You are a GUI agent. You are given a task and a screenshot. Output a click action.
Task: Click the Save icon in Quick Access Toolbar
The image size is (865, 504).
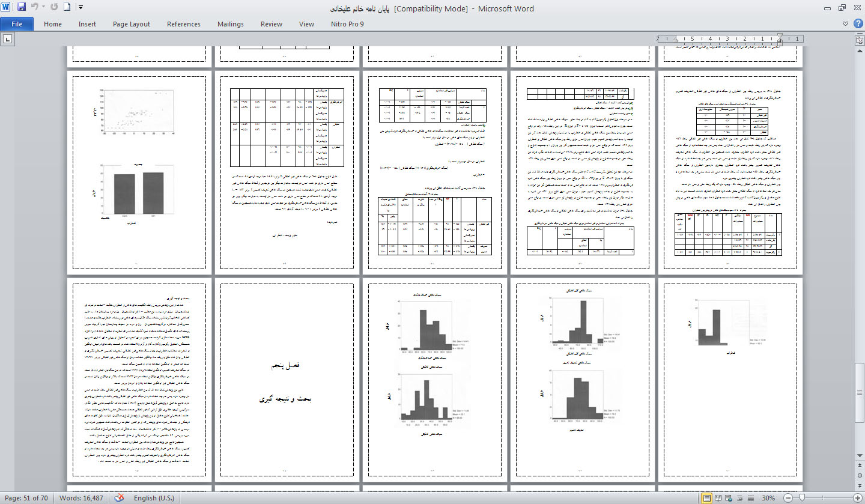click(x=22, y=8)
